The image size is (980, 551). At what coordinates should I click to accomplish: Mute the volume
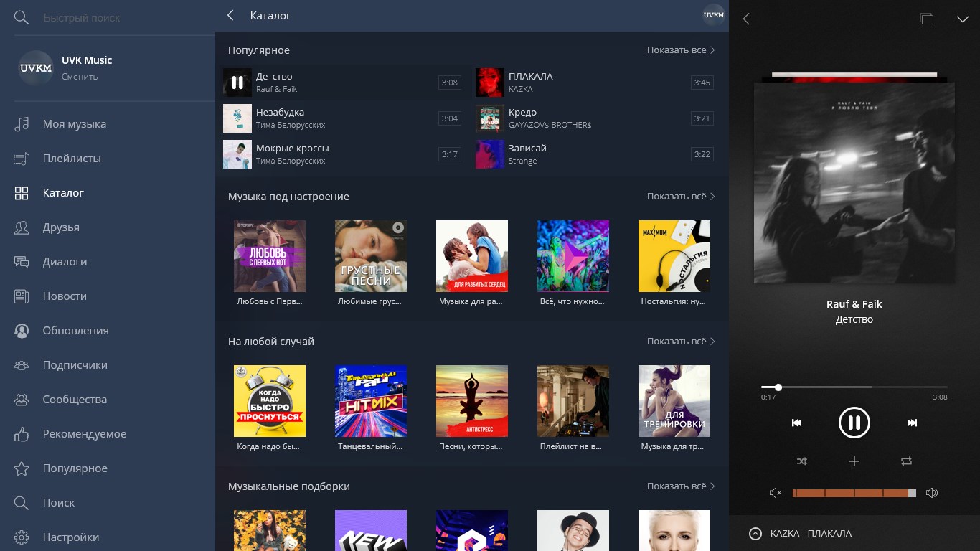tap(776, 493)
